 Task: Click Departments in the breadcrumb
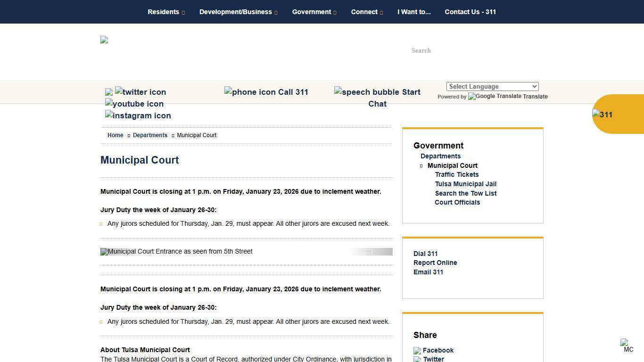(x=150, y=135)
